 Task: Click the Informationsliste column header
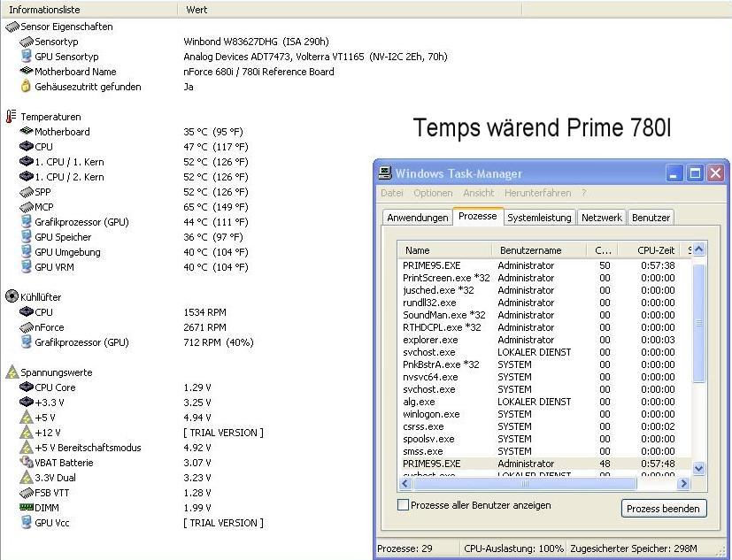coord(89,10)
